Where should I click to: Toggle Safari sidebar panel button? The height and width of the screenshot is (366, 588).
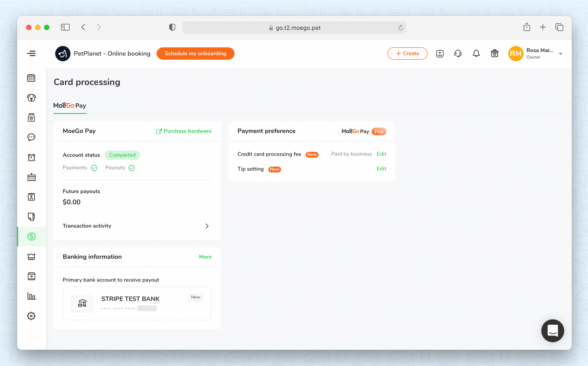click(x=65, y=27)
